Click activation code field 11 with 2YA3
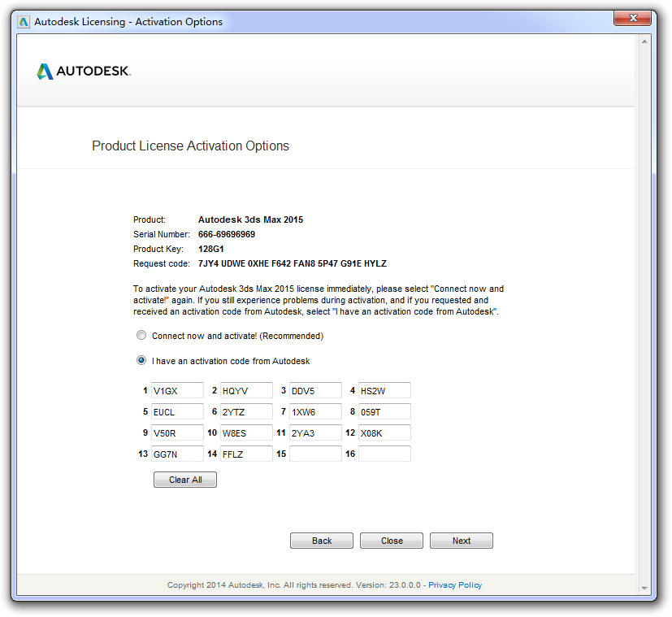 [315, 432]
